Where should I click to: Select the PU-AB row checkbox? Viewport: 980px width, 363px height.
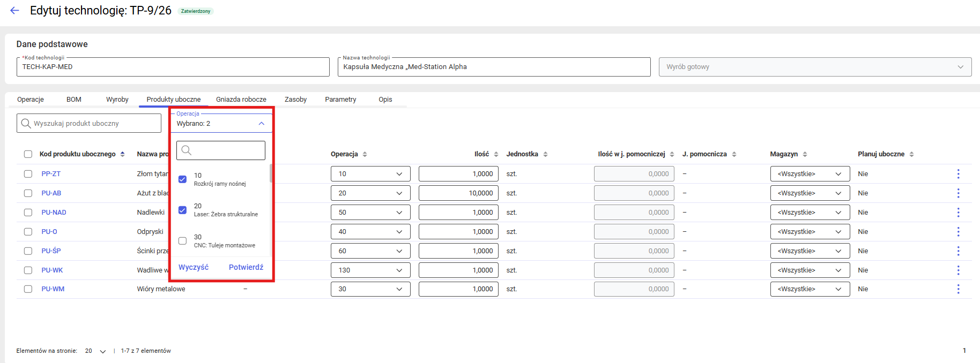(x=28, y=193)
